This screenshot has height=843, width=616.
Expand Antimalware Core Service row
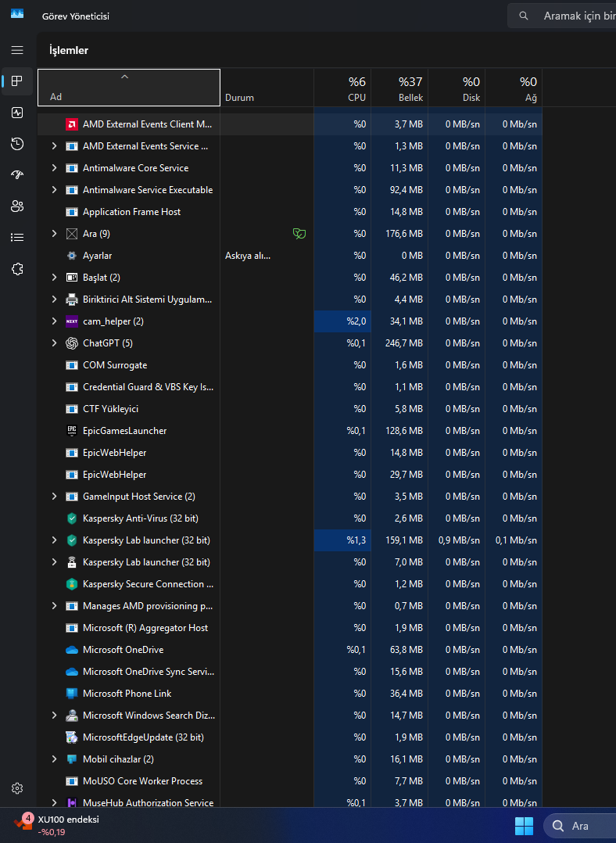click(x=54, y=167)
